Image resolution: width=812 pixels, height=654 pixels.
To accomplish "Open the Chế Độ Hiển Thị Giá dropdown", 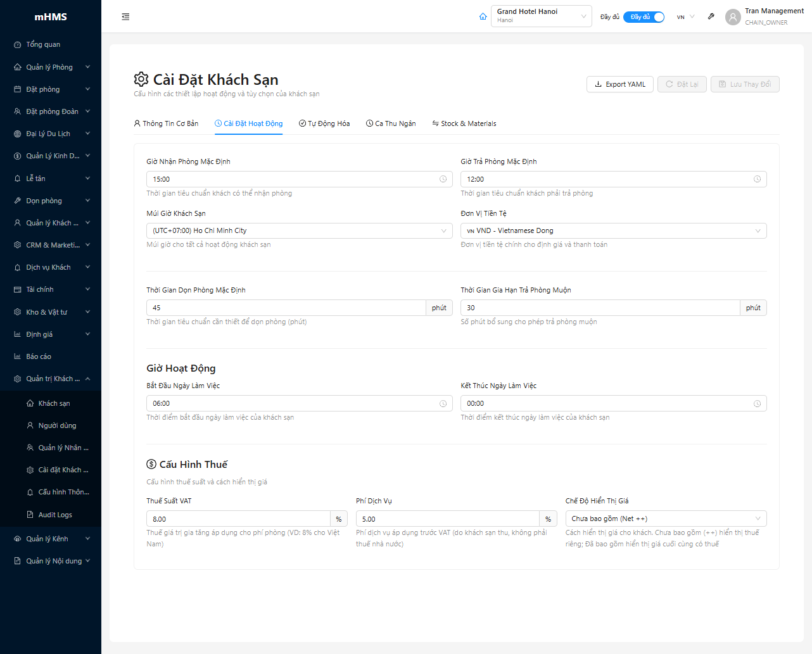I will click(x=666, y=518).
